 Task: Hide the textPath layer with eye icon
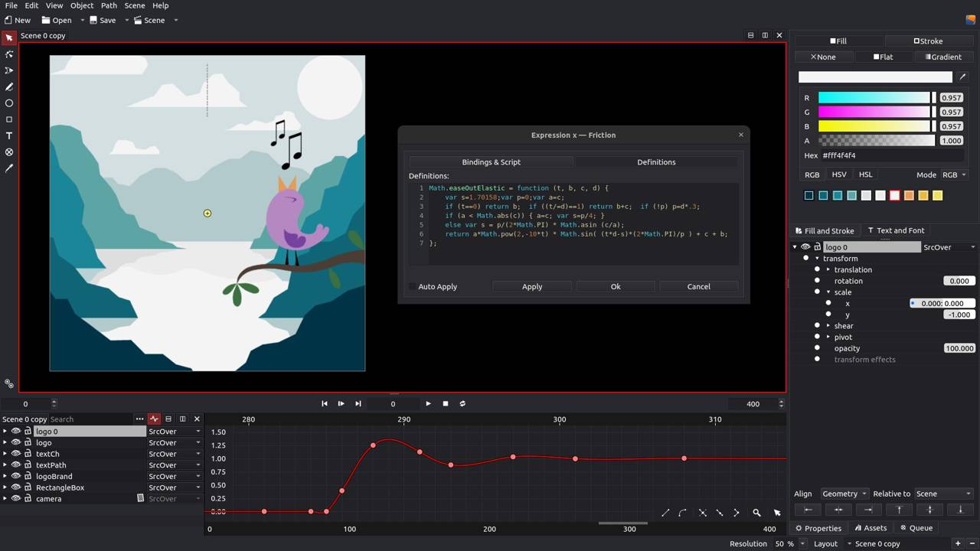[x=15, y=465]
